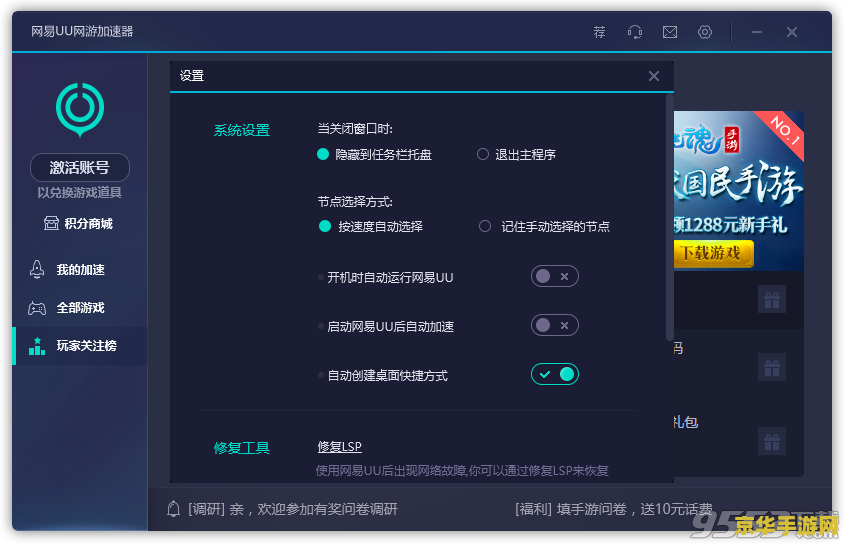Toggle 开机时自动运行网易UU switch
This screenshot has height=544, width=844.
coord(554,277)
